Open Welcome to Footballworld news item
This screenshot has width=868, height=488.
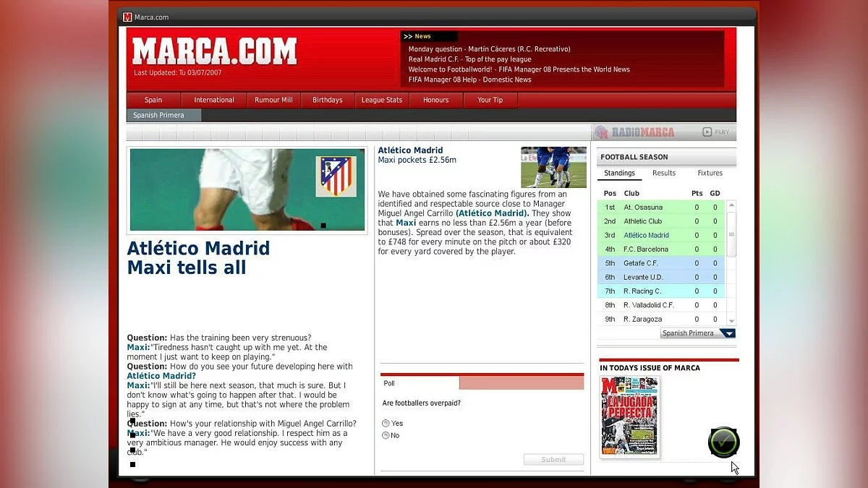point(519,69)
